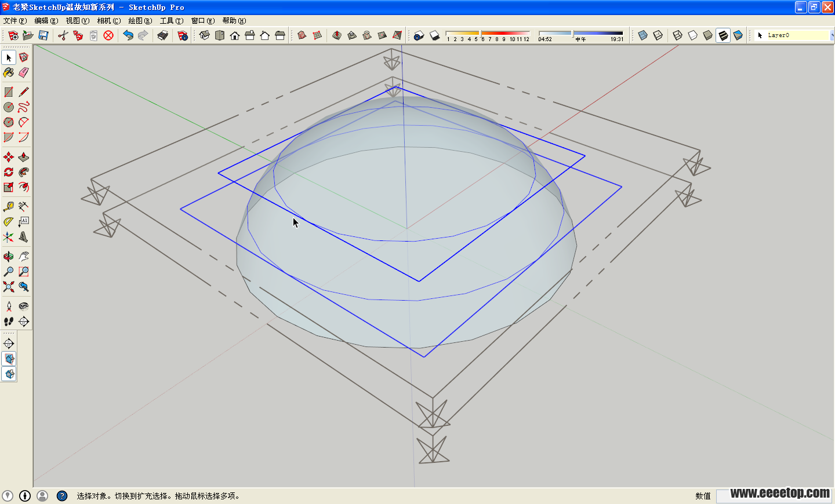Viewport: 835px width, 504px height.
Task: Select the 3D Text tool
Action: [24, 237]
